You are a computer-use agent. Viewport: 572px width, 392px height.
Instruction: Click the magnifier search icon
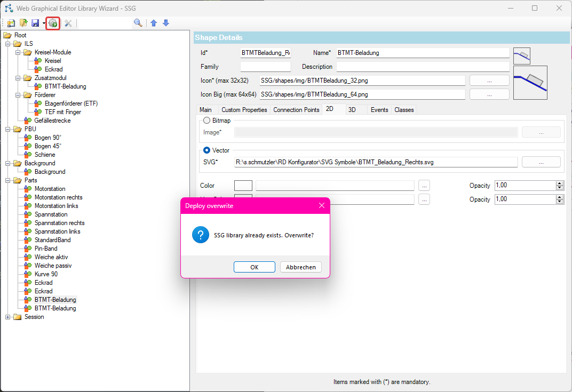click(138, 23)
